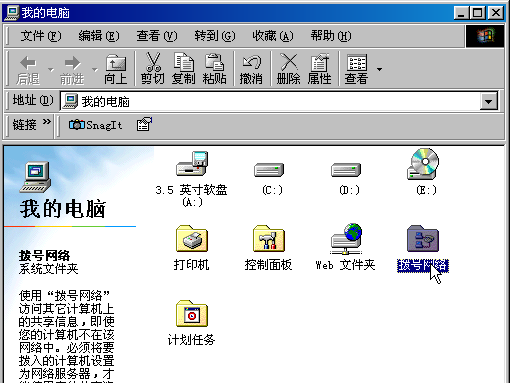Select the (C:) hard drive icon
This screenshot has width=510, height=383.
[x=269, y=170]
